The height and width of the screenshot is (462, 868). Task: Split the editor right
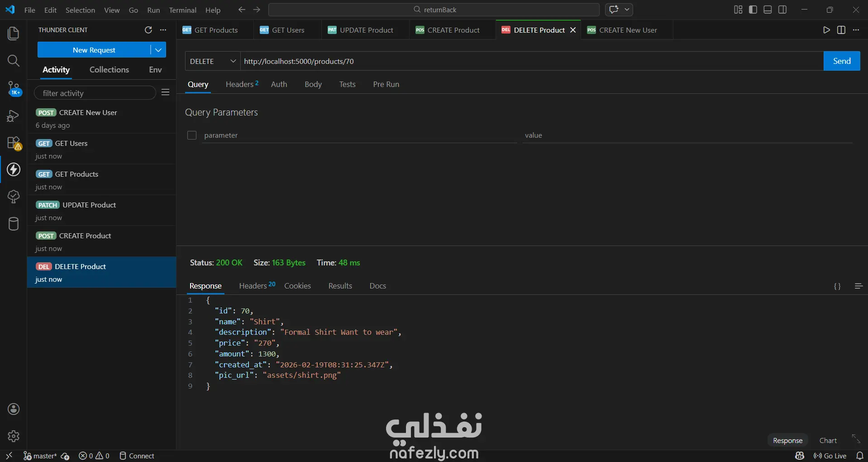tap(841, 30)
